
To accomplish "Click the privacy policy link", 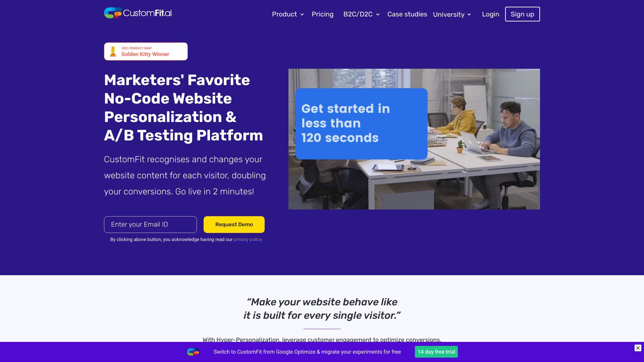I will coord(248,240).
